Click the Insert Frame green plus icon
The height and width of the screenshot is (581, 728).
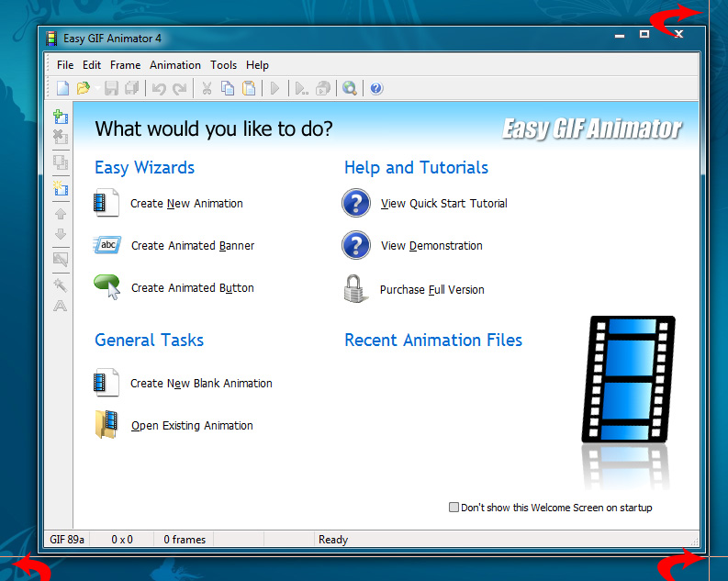point(61,116)
